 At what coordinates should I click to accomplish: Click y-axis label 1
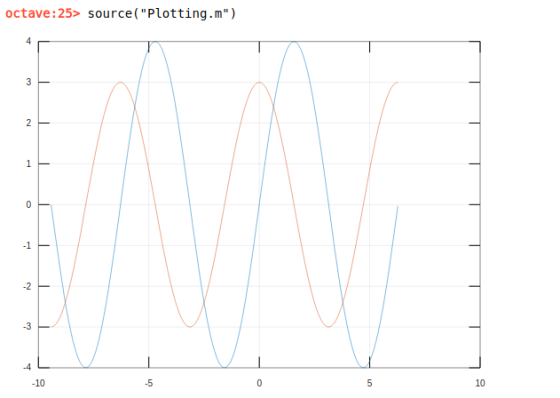pos(29,164)
